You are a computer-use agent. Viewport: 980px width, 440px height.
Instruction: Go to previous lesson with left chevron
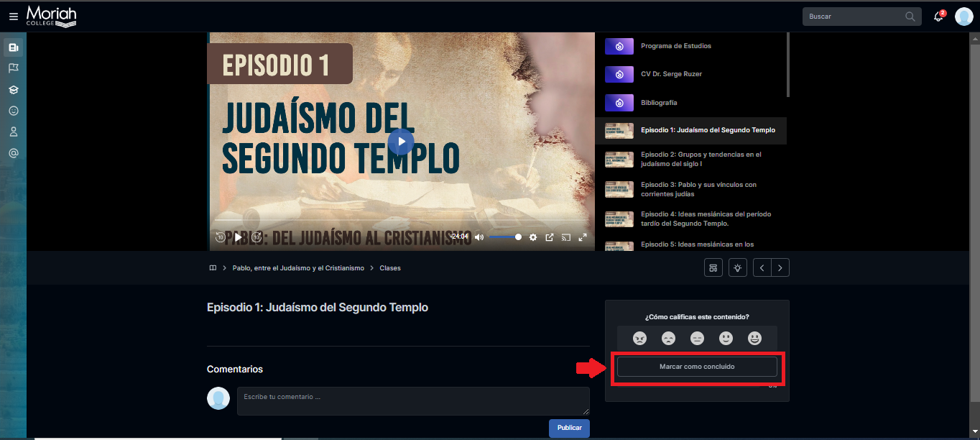point(762,267)
